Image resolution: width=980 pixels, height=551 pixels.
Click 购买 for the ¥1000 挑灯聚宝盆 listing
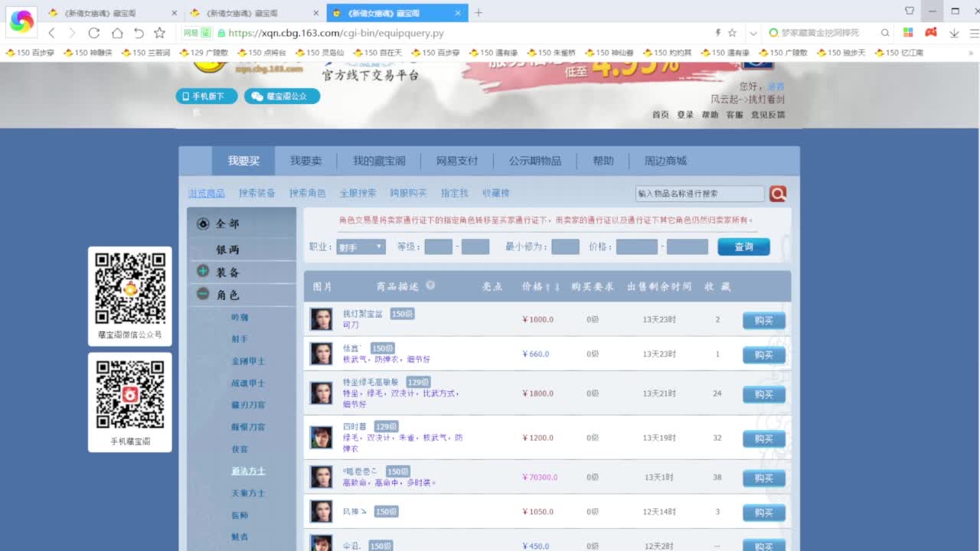[x=763, y=320]
